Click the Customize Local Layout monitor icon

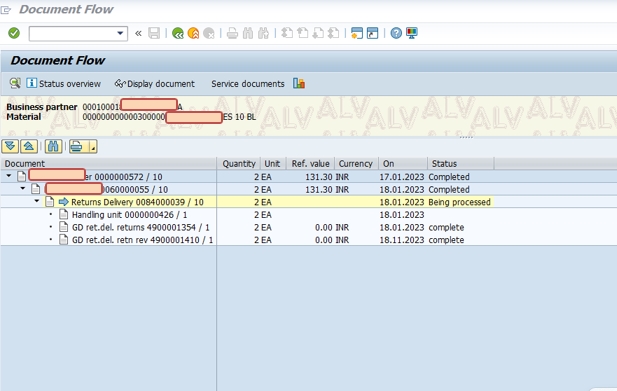click(412, 33)
